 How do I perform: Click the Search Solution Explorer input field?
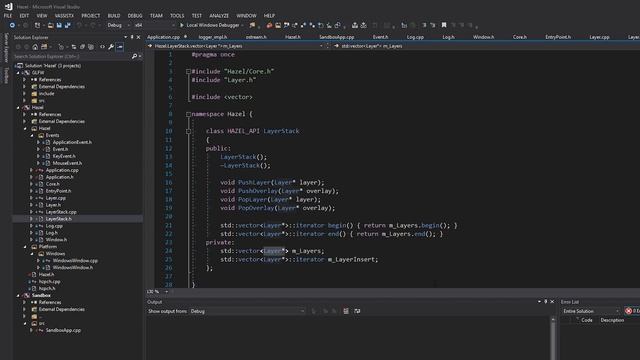(71, 56)
